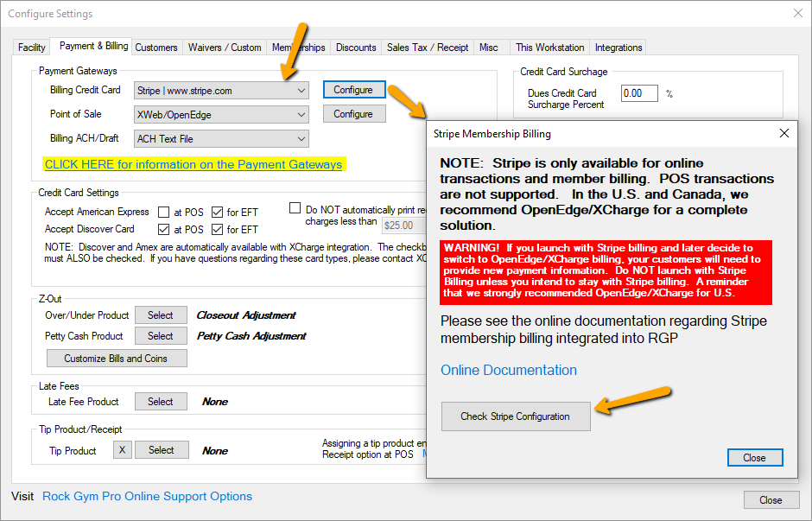Viewport: 812px width, 521px height.
Task: Edit Dues Credit Card Surcharge Percent field
Action: point(639,93)
